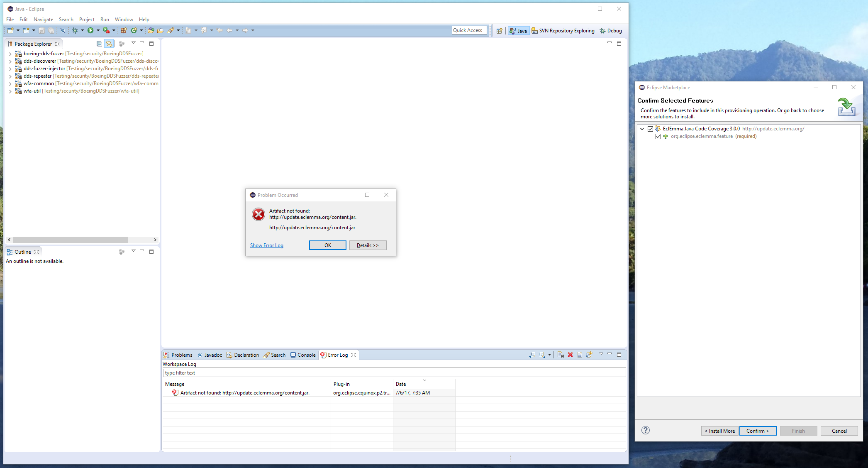Screen dimensions: 868x468
Task: Open the Run button dropdown arrow
Action: (x=98, y=30)
